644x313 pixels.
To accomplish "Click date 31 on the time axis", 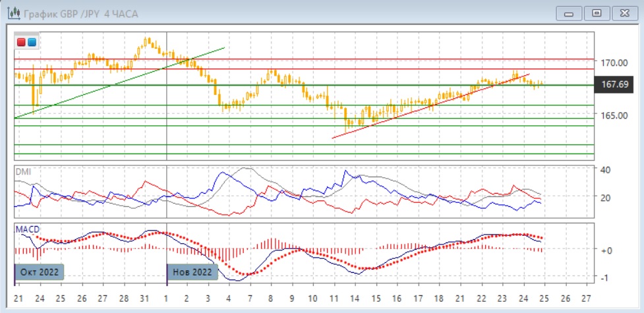I will coord(146,297).
